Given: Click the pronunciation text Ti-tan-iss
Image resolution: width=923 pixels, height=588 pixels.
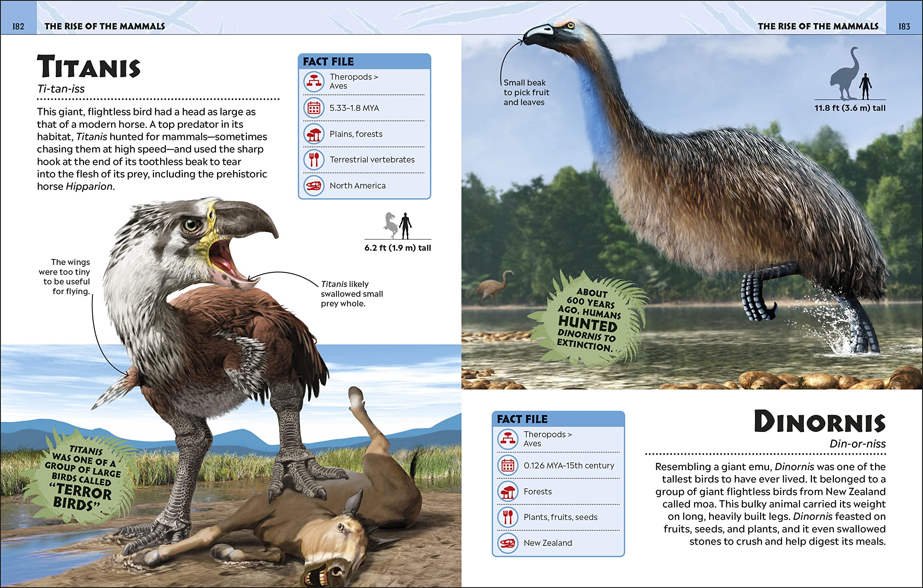Looking at the screenshot, I should [x=61, y=89].
